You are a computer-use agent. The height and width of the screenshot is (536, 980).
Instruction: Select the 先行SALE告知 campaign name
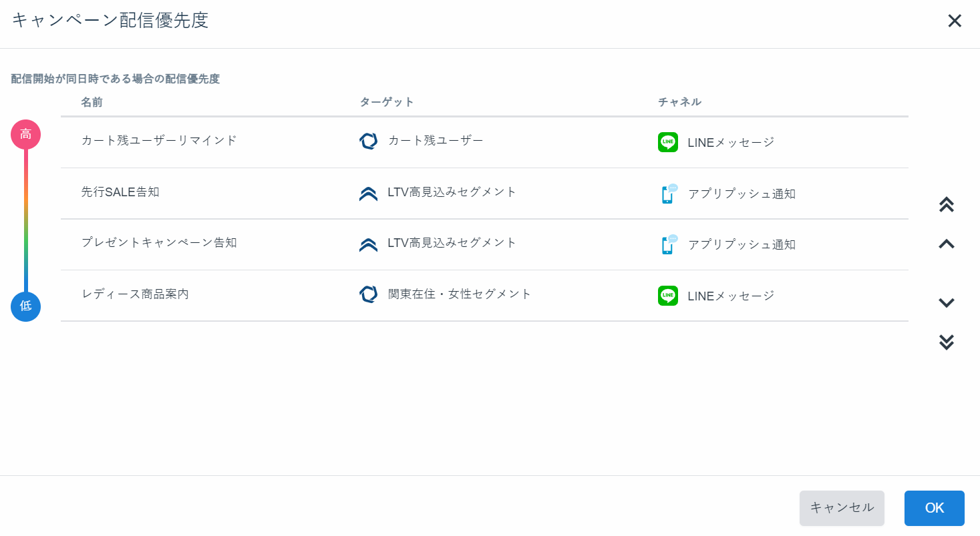point(120,192)
